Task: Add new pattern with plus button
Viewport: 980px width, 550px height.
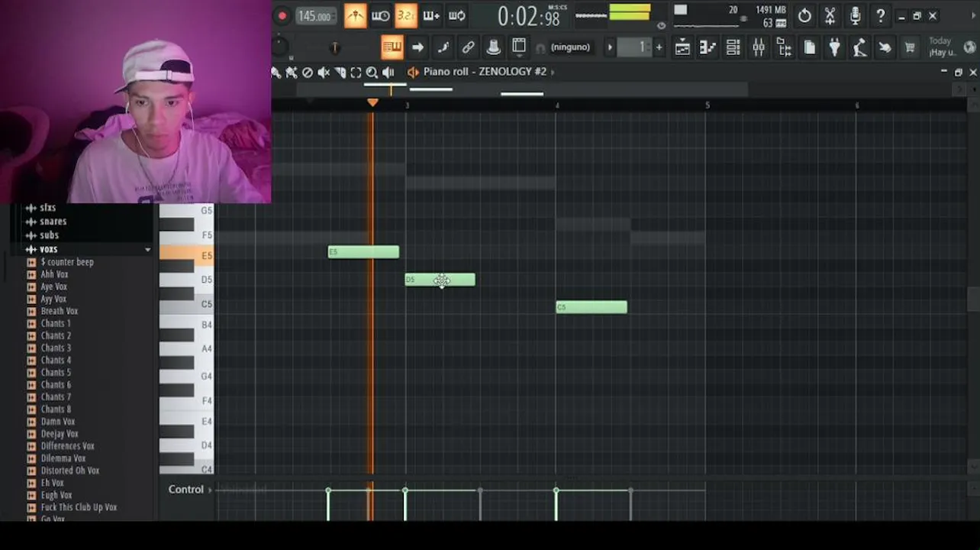Action: (x=659, y=47)
